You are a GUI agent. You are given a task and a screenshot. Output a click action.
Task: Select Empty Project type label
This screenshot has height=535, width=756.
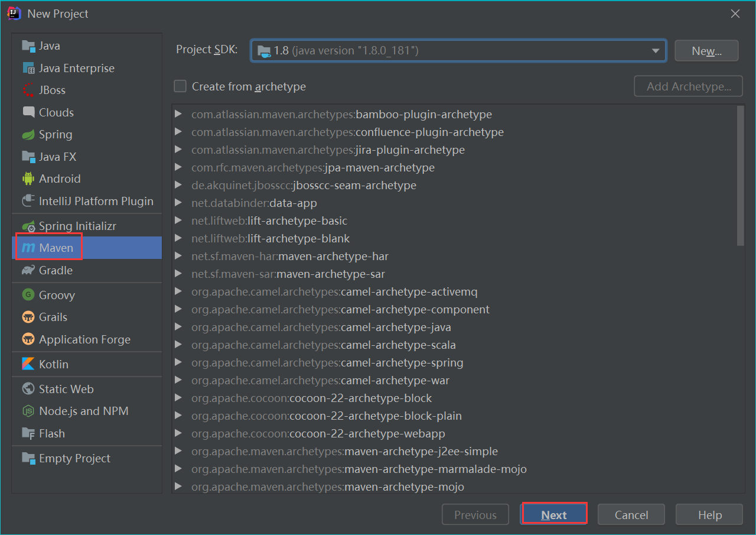coord(74,458)
